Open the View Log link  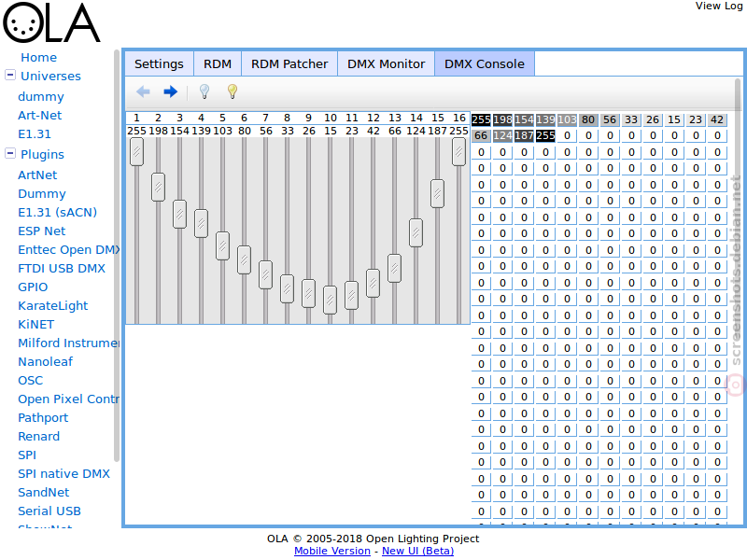coord(718,6)
